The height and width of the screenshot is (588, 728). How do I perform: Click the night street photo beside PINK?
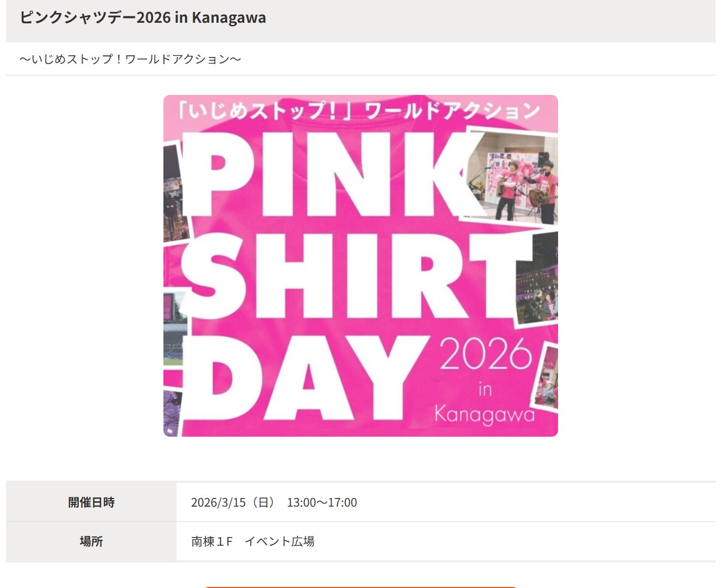tap(175, 193)
